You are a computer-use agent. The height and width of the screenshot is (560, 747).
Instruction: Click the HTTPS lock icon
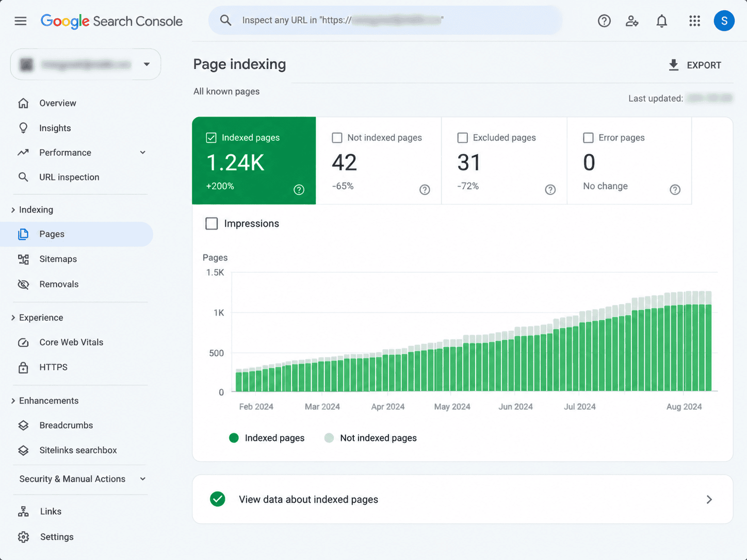23,367
